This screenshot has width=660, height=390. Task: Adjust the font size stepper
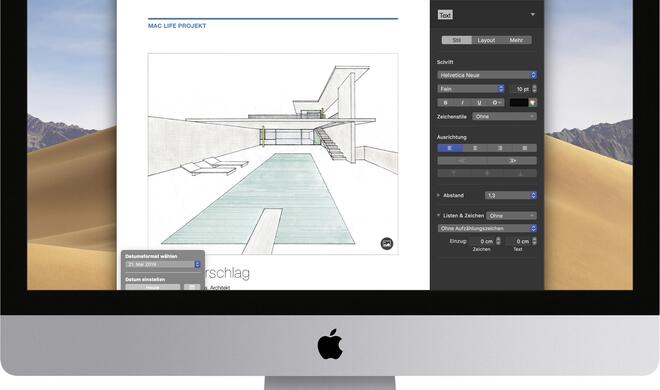(535, 89)
